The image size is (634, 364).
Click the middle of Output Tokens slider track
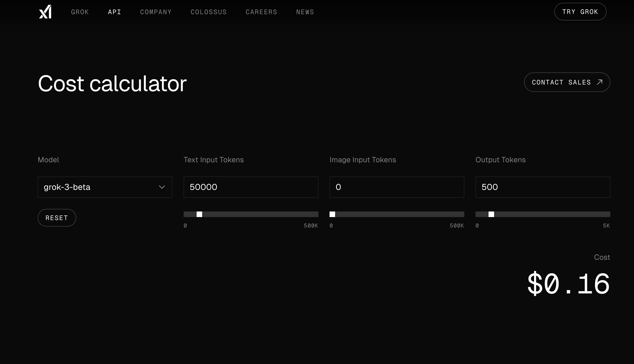[543, 214]
